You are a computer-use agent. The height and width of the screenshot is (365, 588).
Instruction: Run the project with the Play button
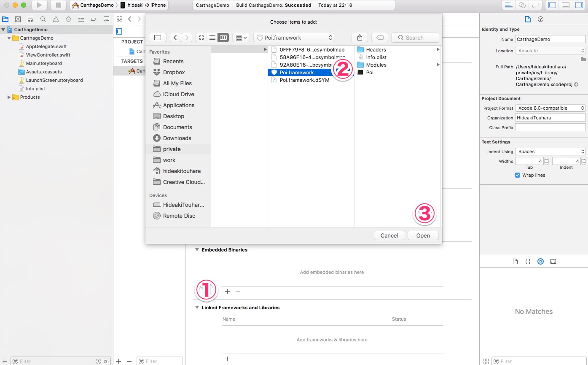39,5
